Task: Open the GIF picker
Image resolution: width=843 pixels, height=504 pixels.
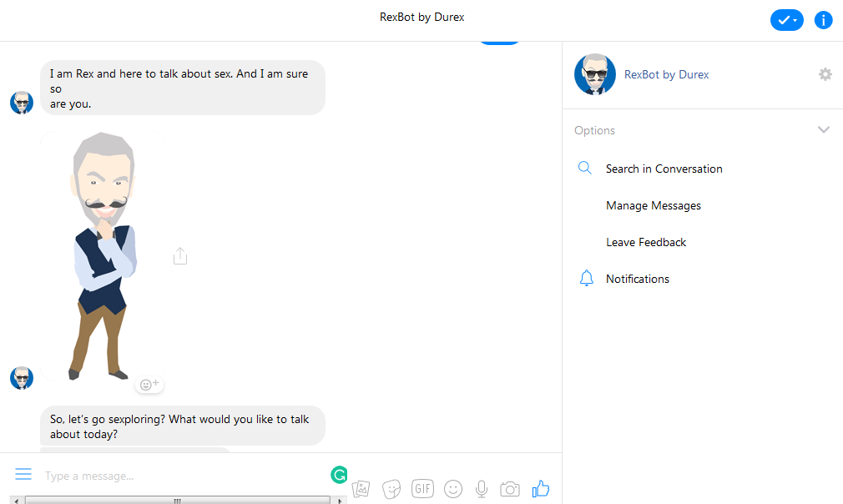Action: (x=422, y=488)
